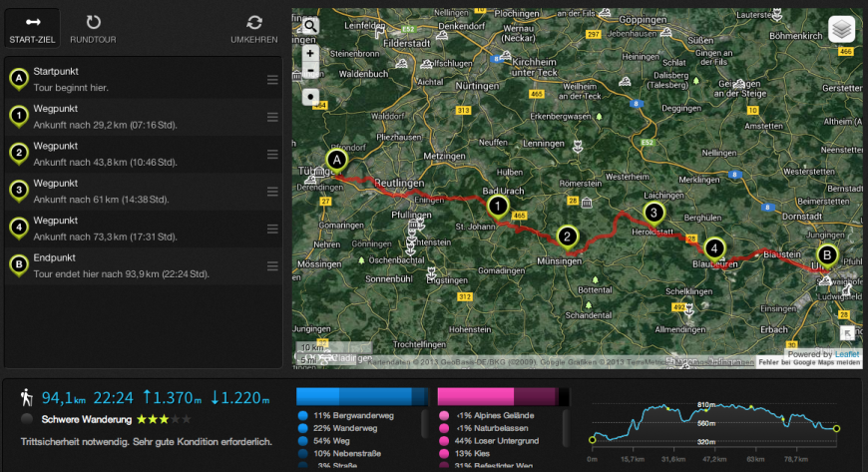Click the <1% Naturbelassen legend dot
868x472 pixels.
[444, 428]
